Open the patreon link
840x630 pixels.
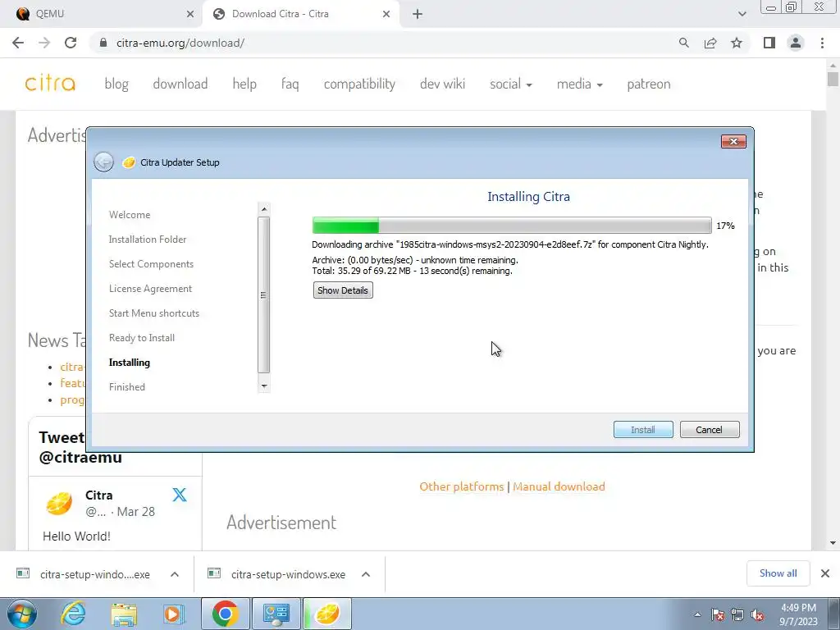tap(649, 84)
